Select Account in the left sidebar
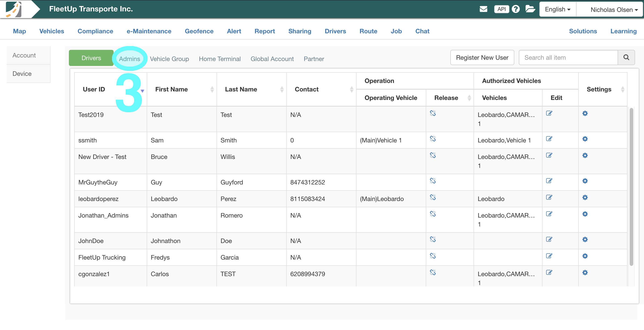This screenshot has height=330, width=644. [28, 55]
